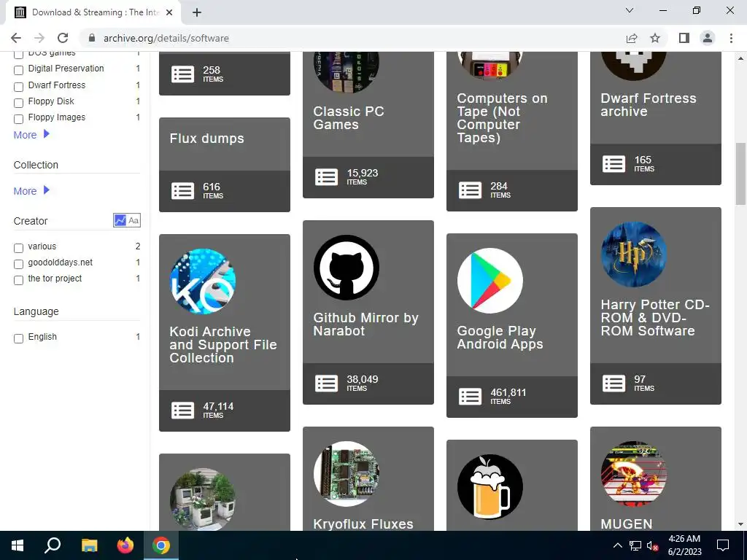Check the various creator filter

pyautogui.click(x=18, y=248)
